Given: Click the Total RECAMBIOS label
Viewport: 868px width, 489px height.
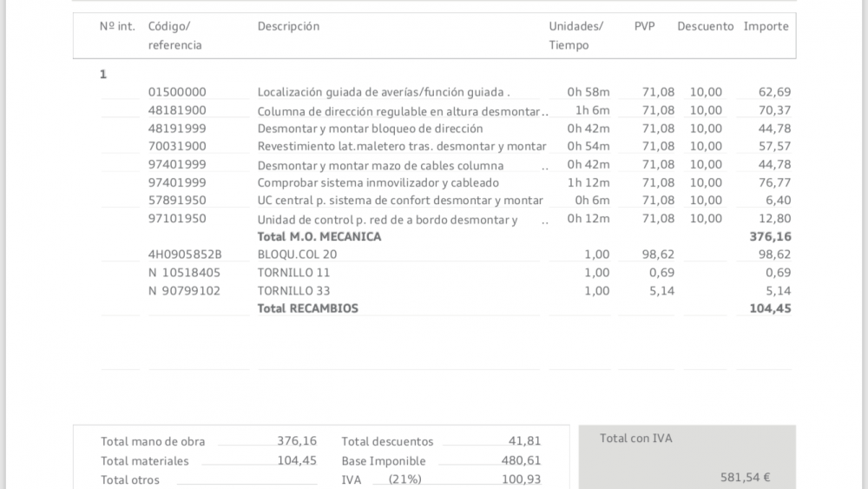Looking at the screenshot, I should 307,308.
